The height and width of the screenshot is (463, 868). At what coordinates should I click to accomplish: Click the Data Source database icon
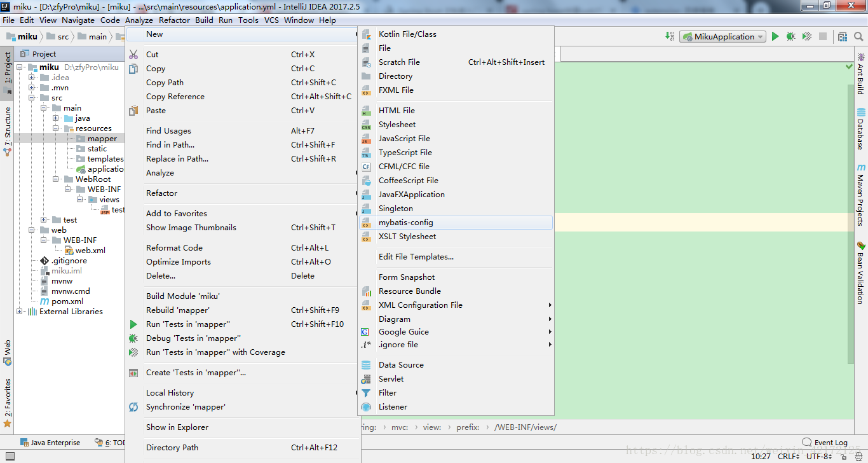tap(366, 365)
